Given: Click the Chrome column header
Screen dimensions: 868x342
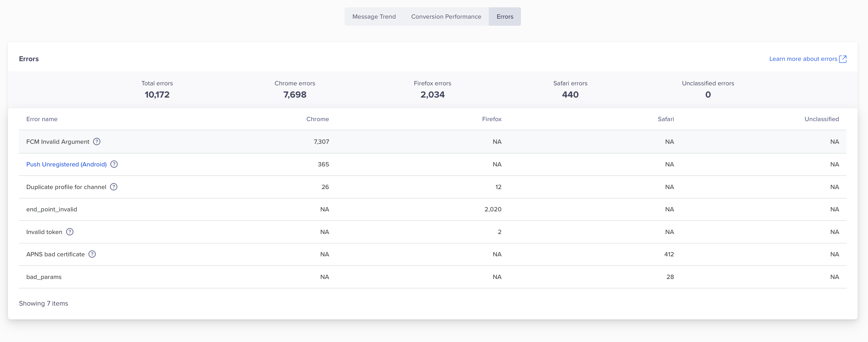Looking at the screenshot, I should point(317,119).
